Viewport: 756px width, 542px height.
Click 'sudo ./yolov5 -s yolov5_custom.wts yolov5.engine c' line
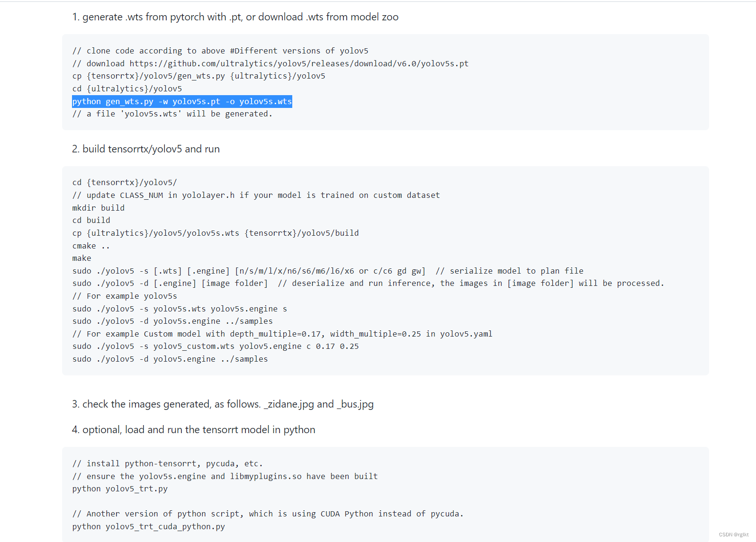[216, 346]
